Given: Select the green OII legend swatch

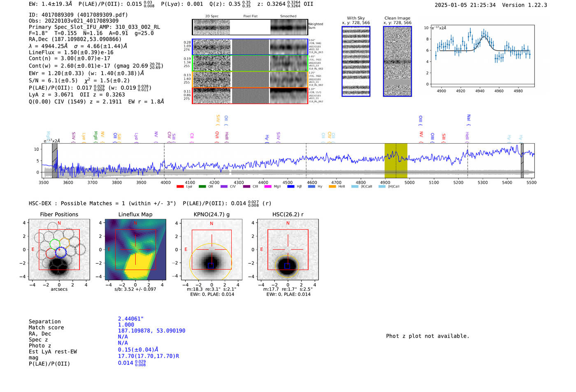Looking at the screenshot, I should tap(202, 187).
